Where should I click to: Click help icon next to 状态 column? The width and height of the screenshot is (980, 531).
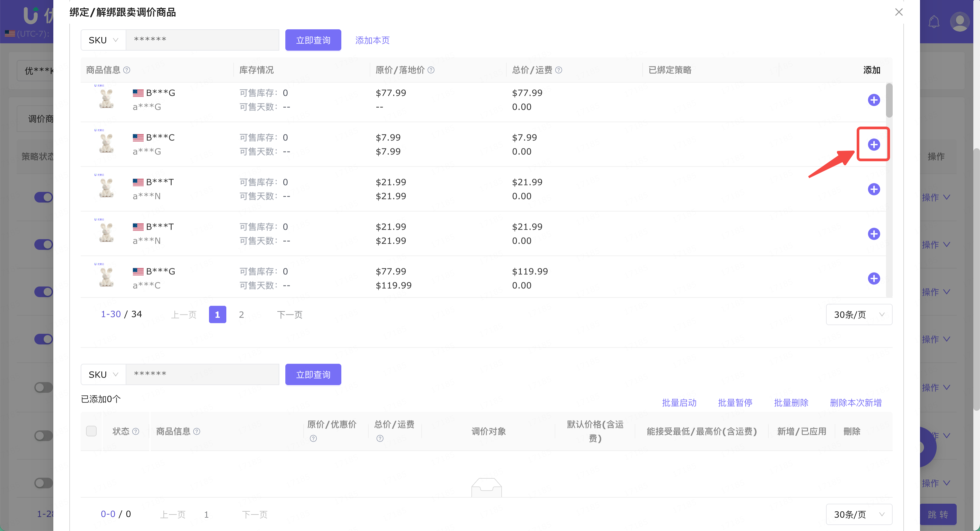coord(135,431)
